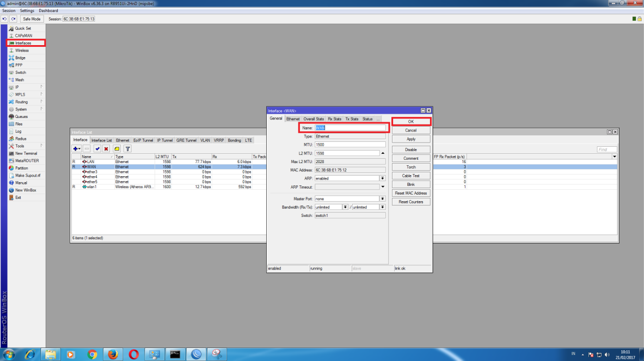644x361 pixels.
Task: Click the yellow comment note icon
Action: [x=117, y=149]
